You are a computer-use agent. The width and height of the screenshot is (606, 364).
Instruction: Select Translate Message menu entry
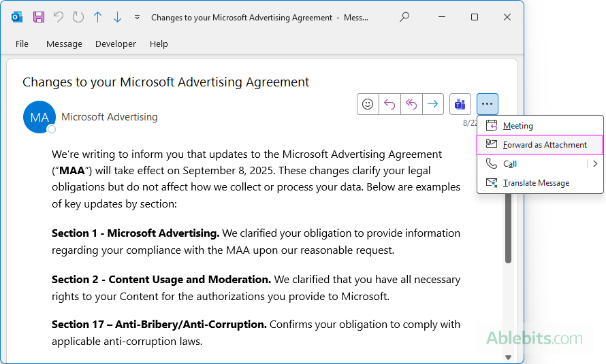tap(540, 183)
